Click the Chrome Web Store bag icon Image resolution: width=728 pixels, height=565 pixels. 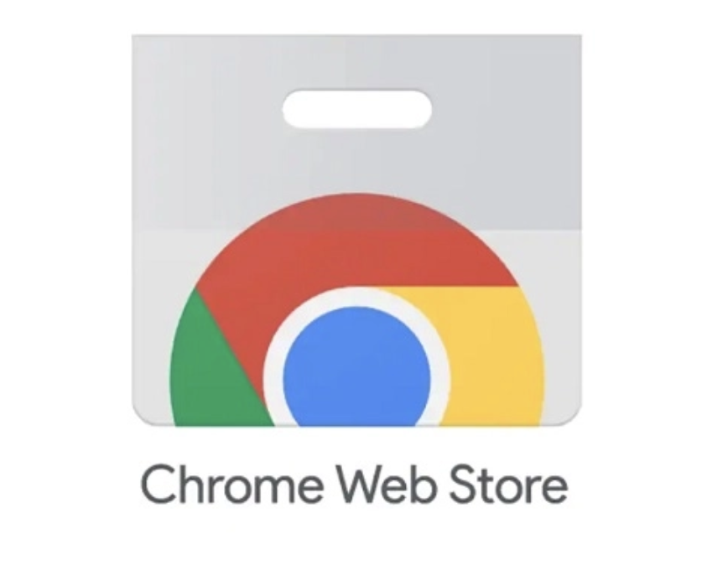coord(356,230)
